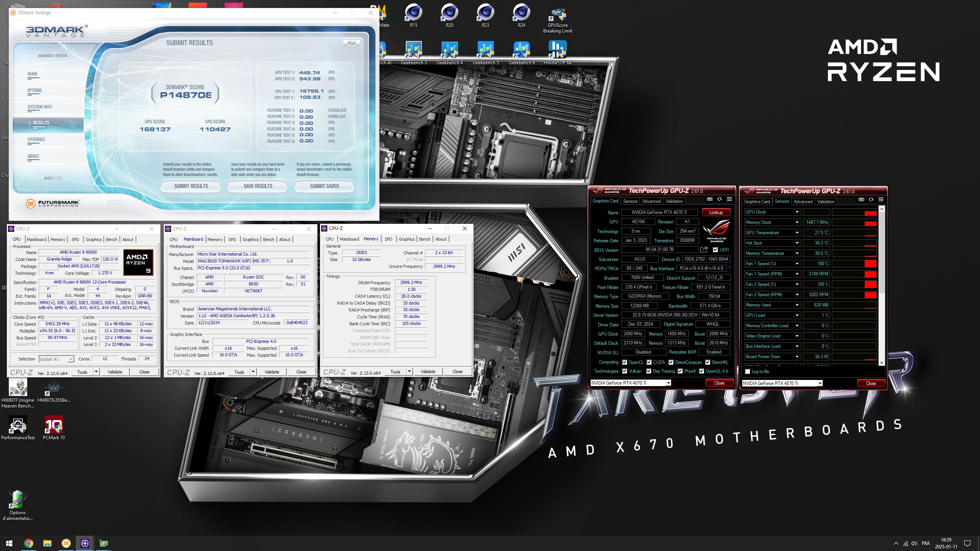Click the GPU name field in GPU-Z
980x551 pixels.
click(x=660, y=212)
